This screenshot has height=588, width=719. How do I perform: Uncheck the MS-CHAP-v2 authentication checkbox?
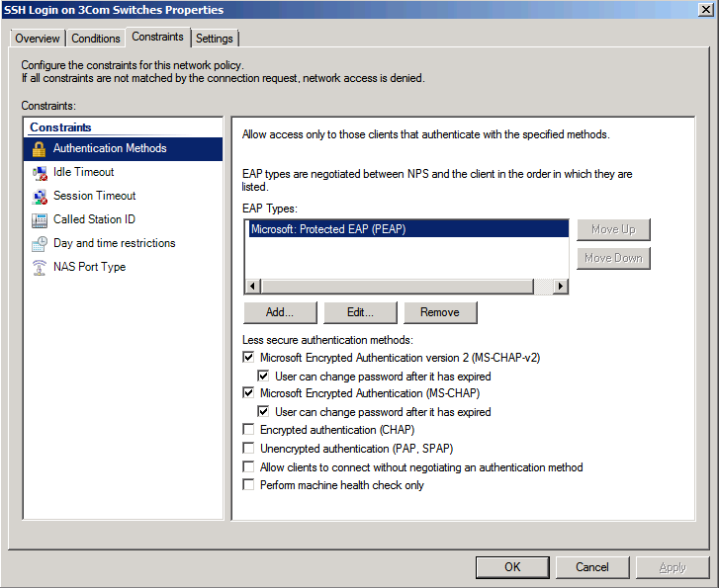[x=248, y=357]
